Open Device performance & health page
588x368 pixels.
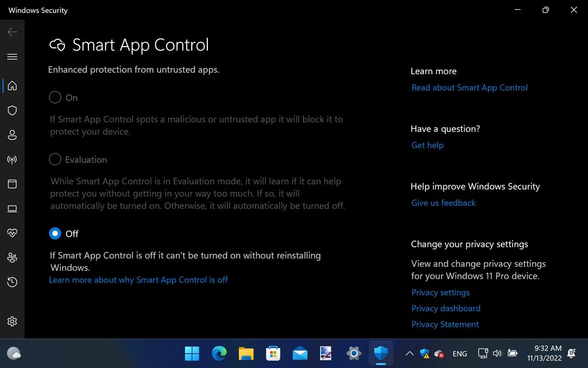(x=12, y=233)
